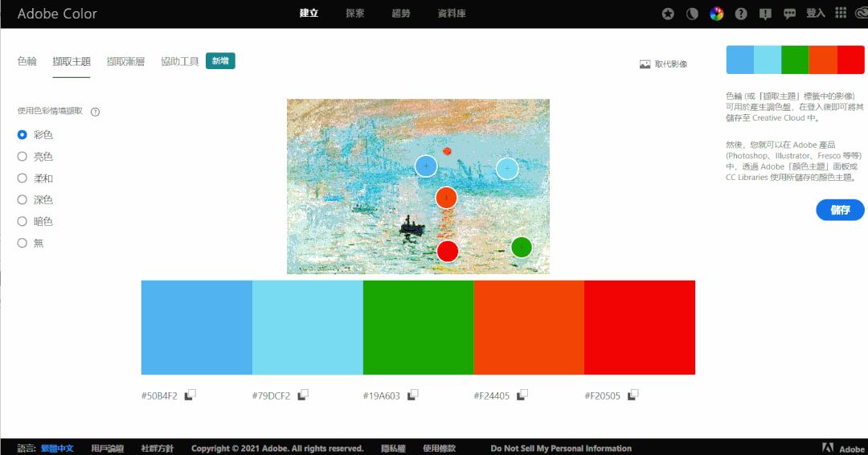Screen dimensions: 868x455
Task: Open the color wheel icon in header
Action: point(716,14)
